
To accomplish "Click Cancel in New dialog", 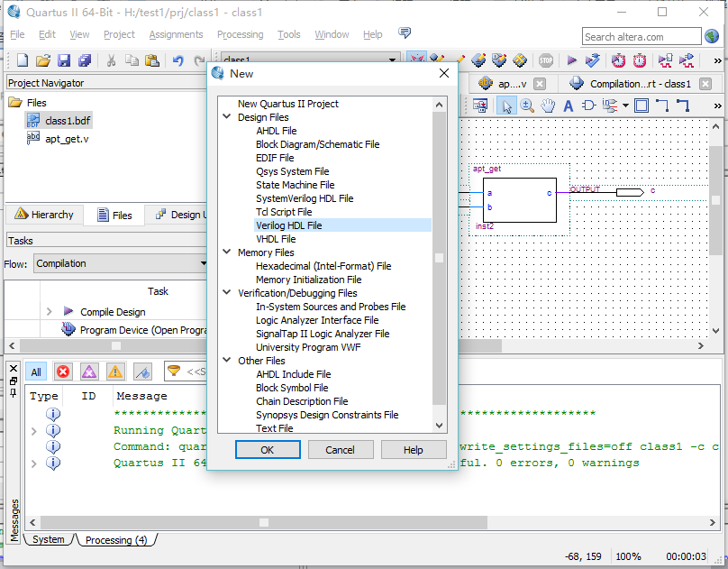I will [x=340, y=450].
